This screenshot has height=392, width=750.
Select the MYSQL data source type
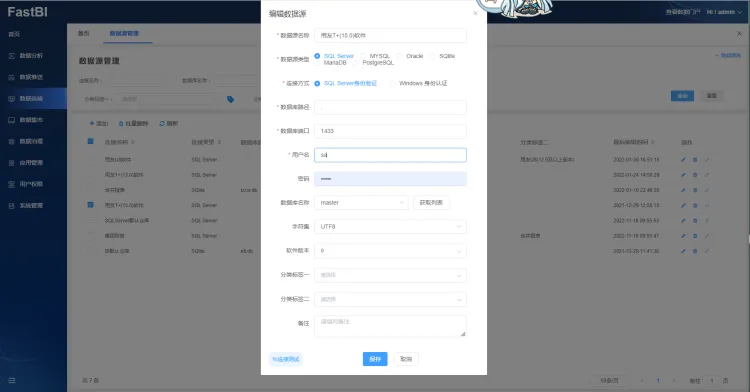363,56
